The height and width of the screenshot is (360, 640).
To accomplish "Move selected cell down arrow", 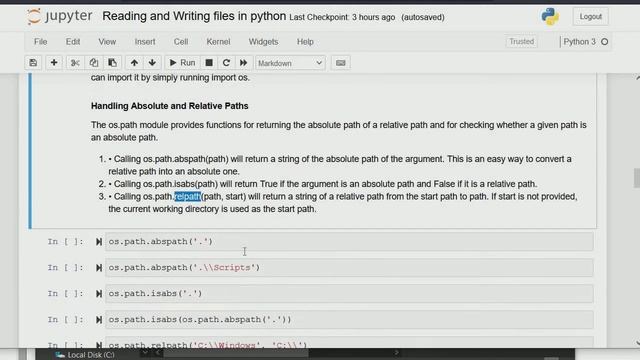I will click(152, 63).
